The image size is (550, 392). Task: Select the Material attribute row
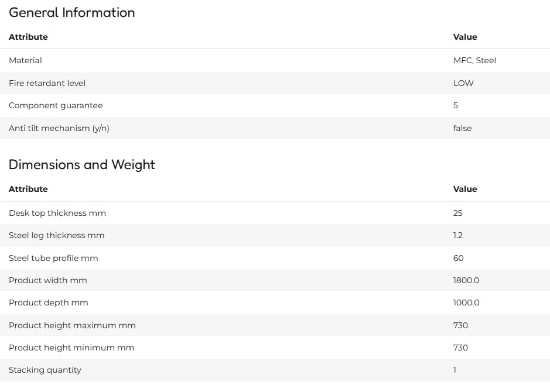pyautogui.click(x=275, y=60)
